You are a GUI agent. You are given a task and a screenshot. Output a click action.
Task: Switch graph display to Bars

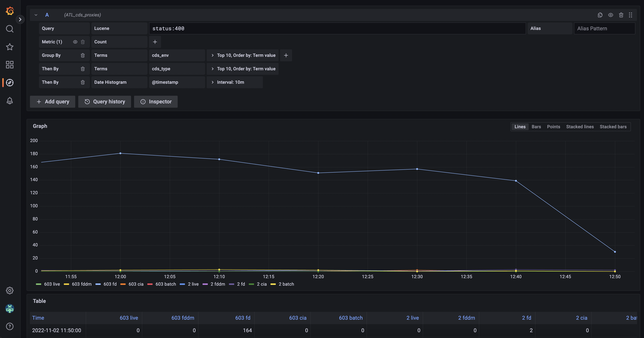point(536,127)
